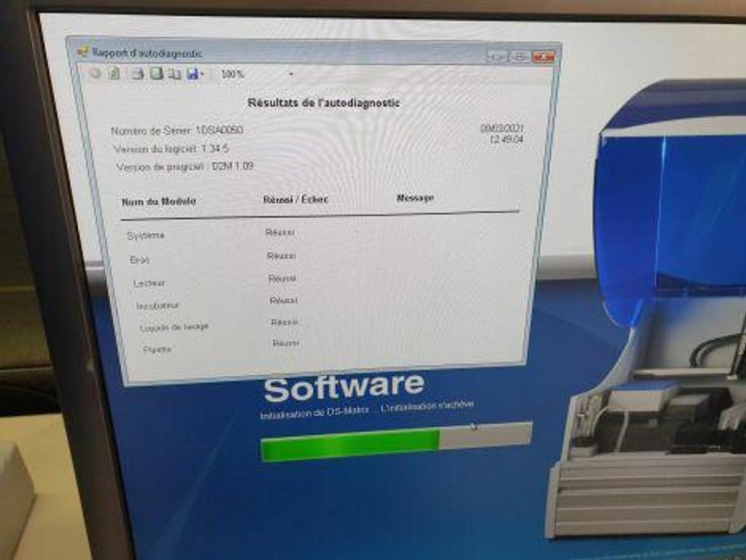Click the Réussi result for Lecteur
Screen dimensions: 746x560
[281, 279]
